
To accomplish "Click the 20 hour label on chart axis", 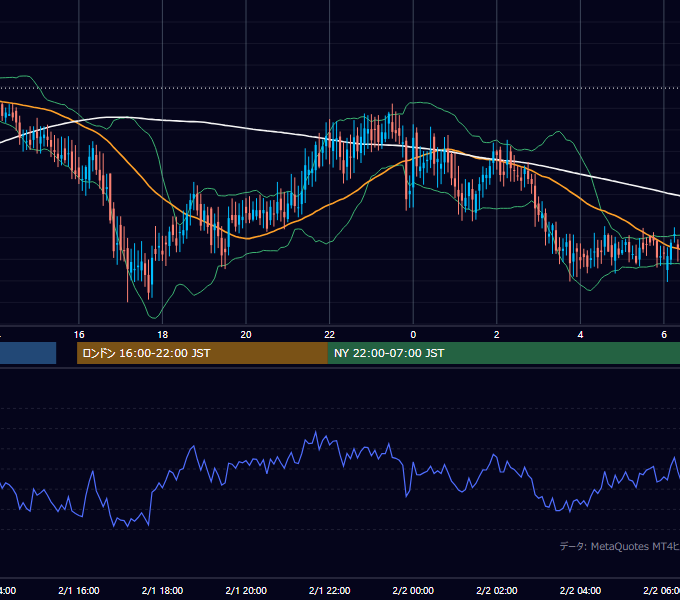I will [x=246, y=335].
